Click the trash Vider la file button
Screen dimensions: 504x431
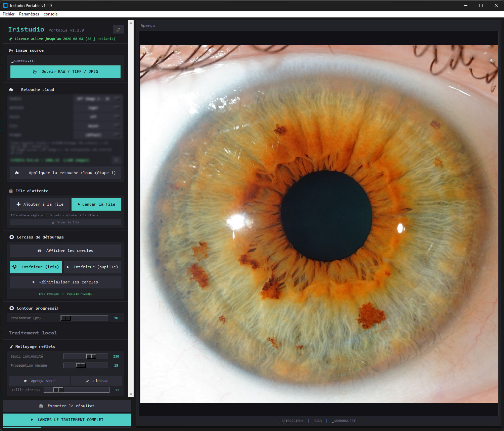[65, 222]
